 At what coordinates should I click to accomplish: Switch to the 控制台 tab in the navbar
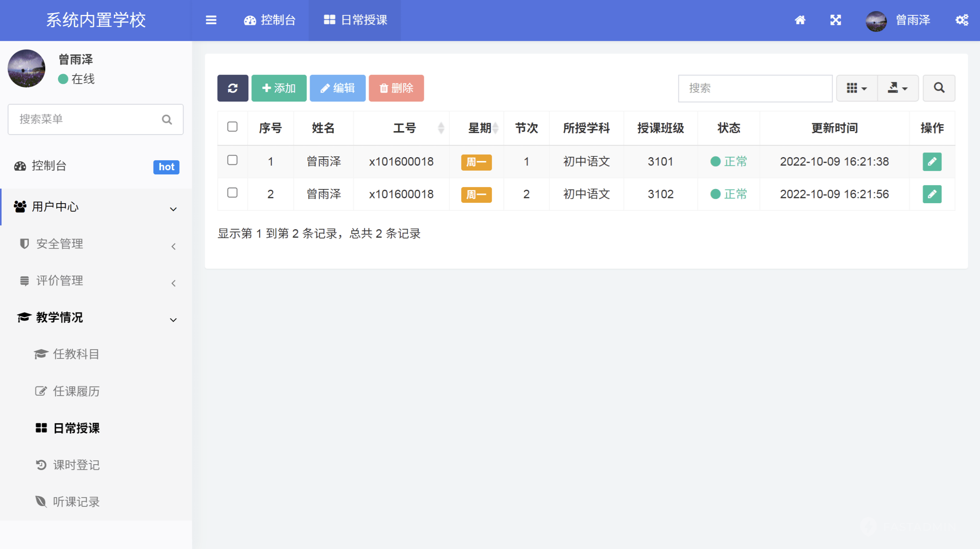270,20
